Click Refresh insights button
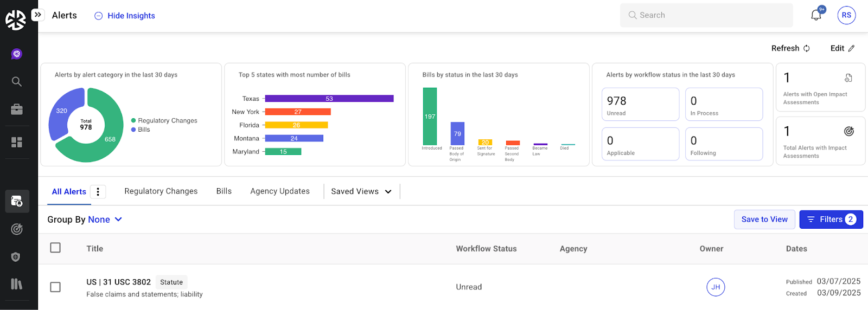The width and height of the screenshot is (868, 310). [790, 48]
